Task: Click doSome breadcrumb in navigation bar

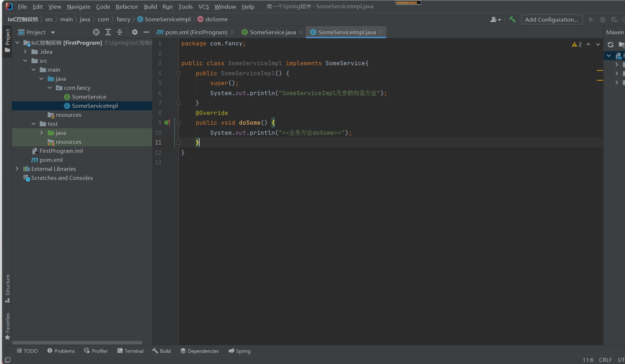Action: point(213,19)
